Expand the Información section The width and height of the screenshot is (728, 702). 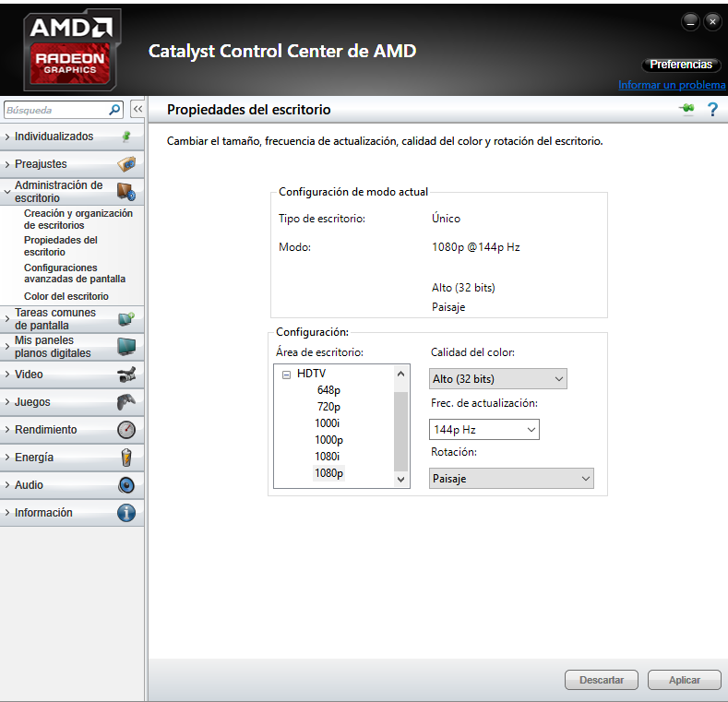click(x=7, y=513)
